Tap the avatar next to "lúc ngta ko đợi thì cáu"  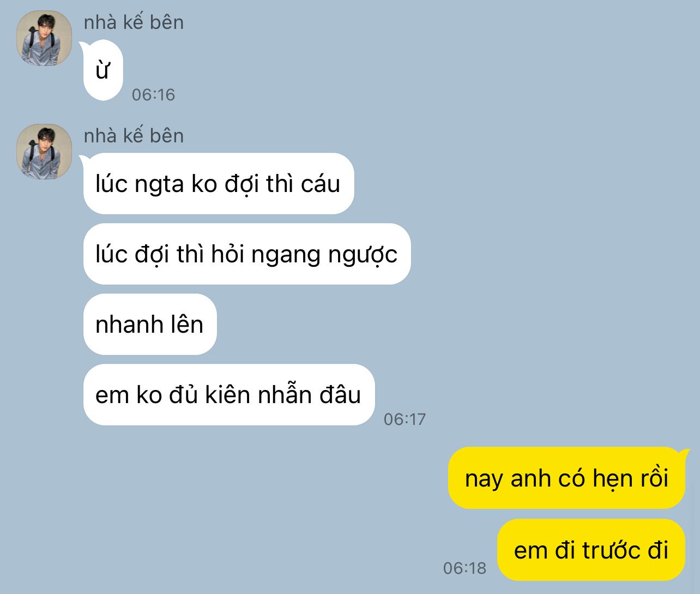tap(44, 152)
